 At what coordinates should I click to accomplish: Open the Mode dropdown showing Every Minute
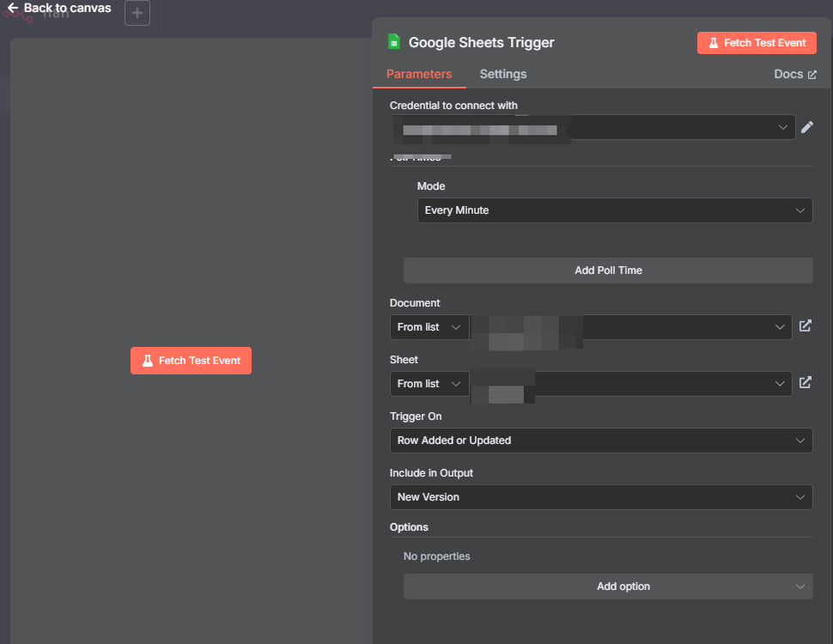(615, 210)
